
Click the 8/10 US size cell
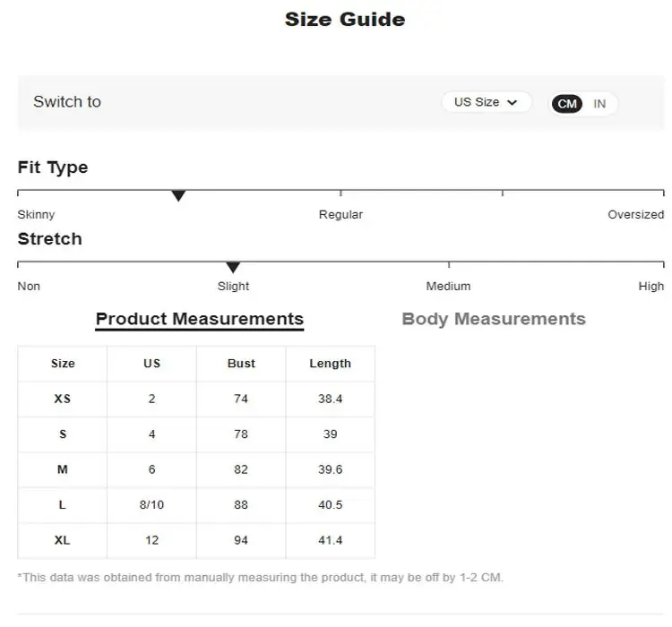click(x=151, y=505)
